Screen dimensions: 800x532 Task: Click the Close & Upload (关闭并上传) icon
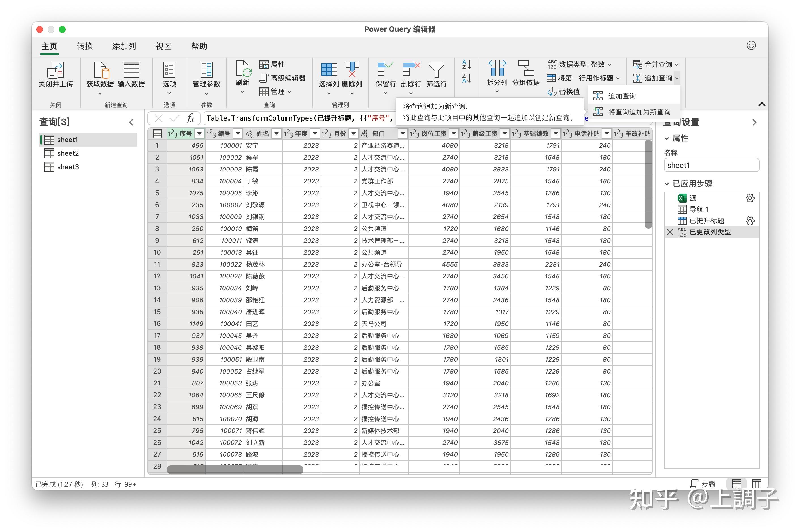55,70
